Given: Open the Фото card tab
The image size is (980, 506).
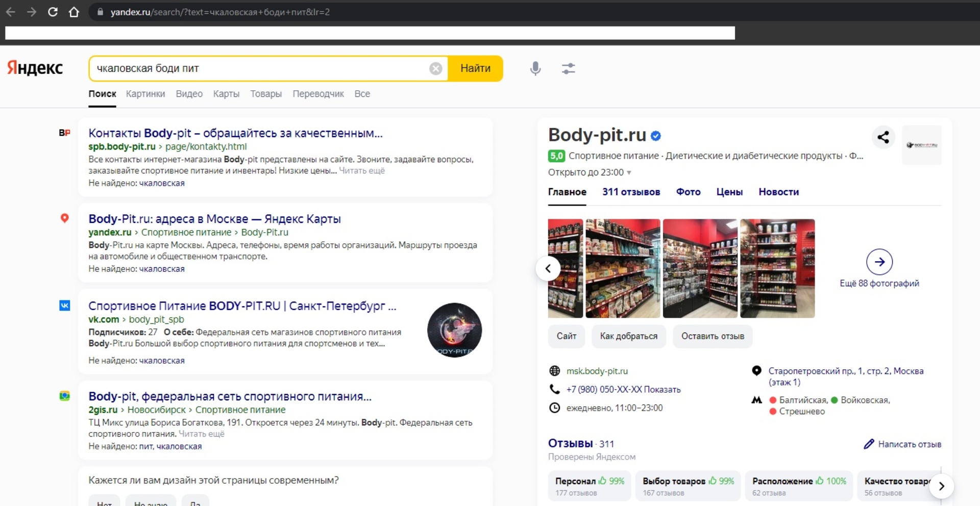Looking at the screenshot, I should (688, 192).
